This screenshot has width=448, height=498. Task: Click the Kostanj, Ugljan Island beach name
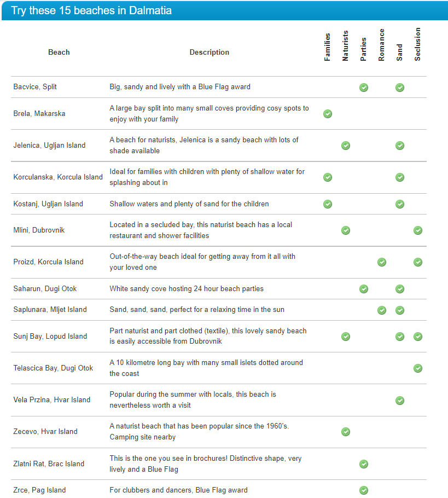pyautogui.click(x=48, y=204)
